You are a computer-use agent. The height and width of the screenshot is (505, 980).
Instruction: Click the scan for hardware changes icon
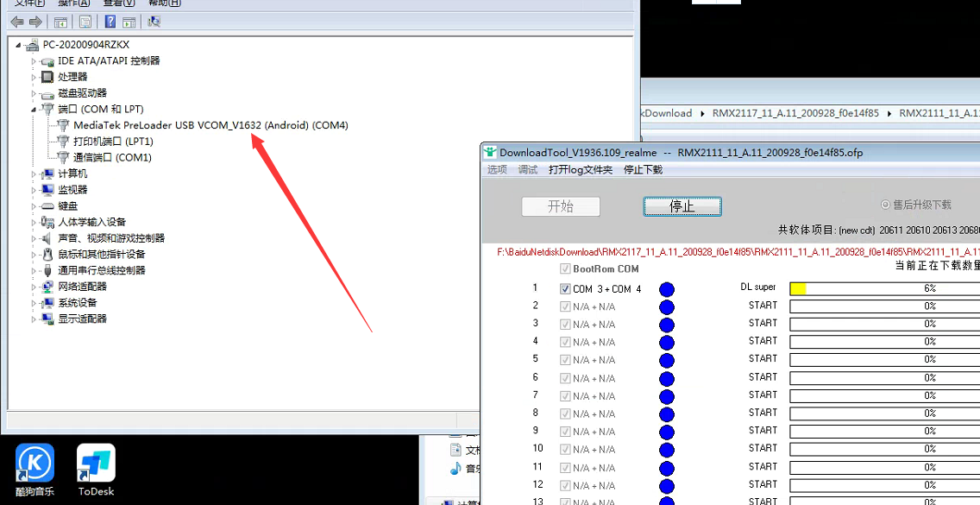click(x=154, y=22)
